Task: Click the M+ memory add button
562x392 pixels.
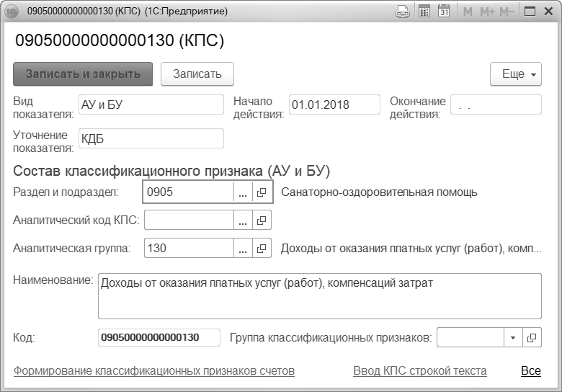Action: 488,12
